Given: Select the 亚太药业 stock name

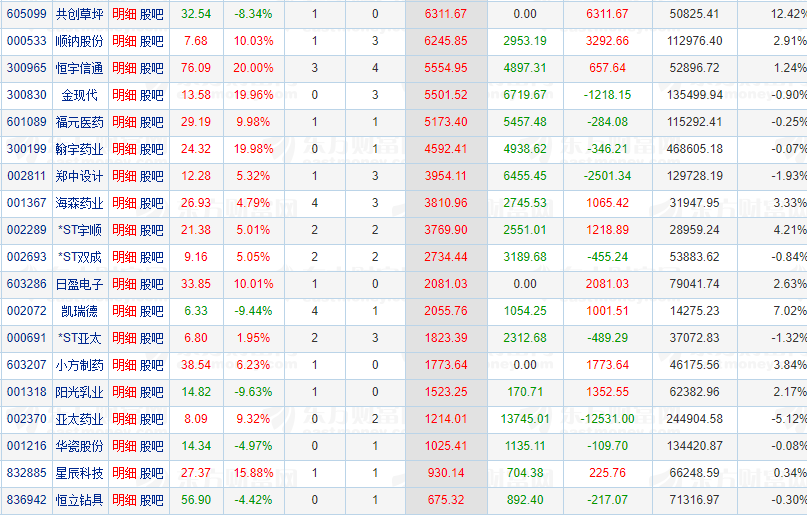Looking at the screenshot, I should 79,419.
